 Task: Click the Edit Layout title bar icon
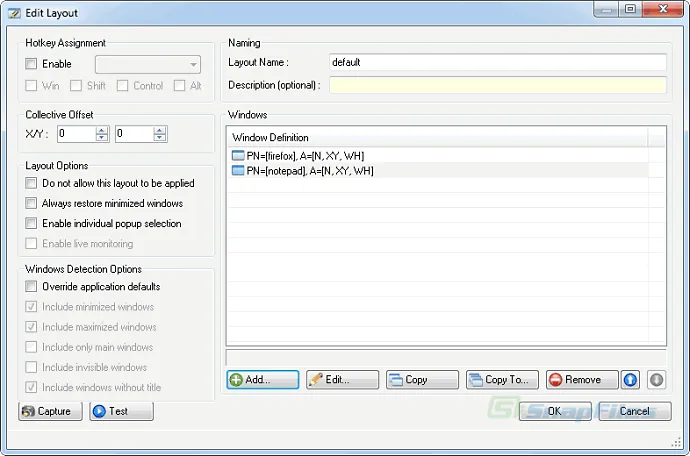pyautogui.click(x=14, y=13)
